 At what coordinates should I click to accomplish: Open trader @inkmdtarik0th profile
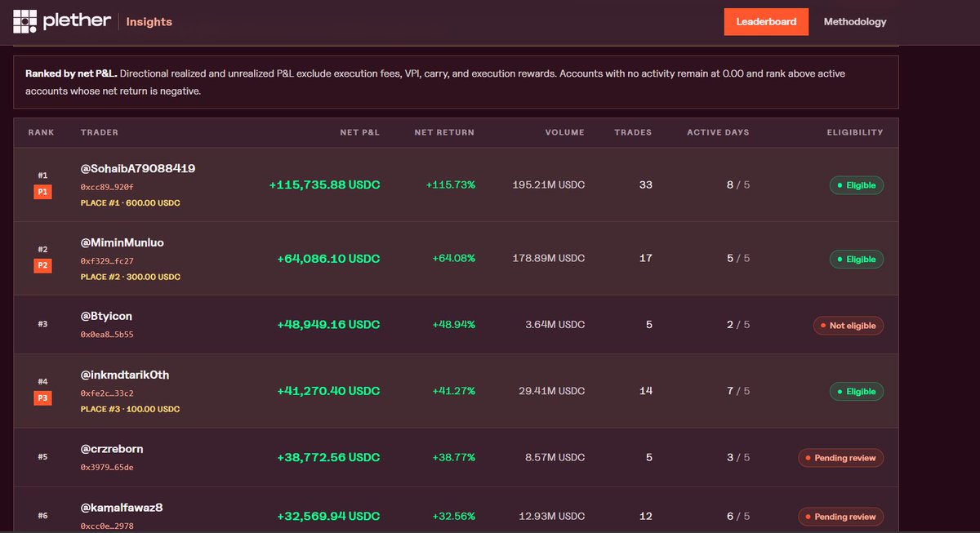pyautogui.click(x=124, y=375)
